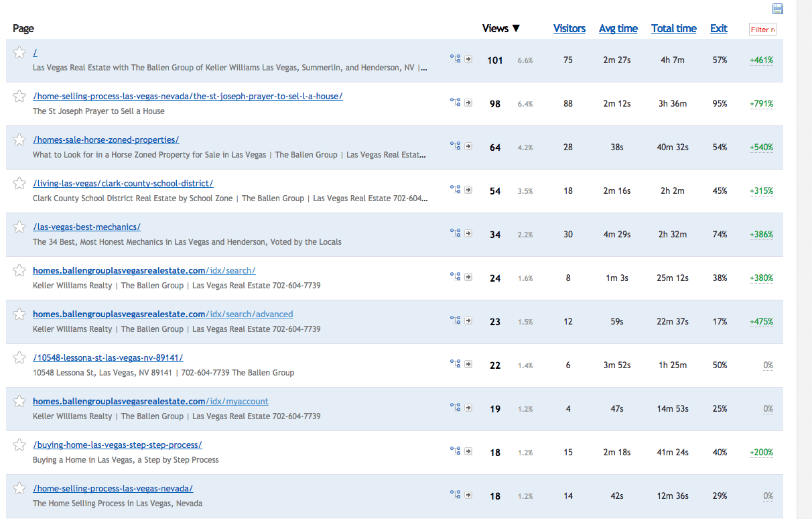Sort table by Avg time column
Image resolution: width=812 pixels, height=519 pixels.
pos(618,28)
